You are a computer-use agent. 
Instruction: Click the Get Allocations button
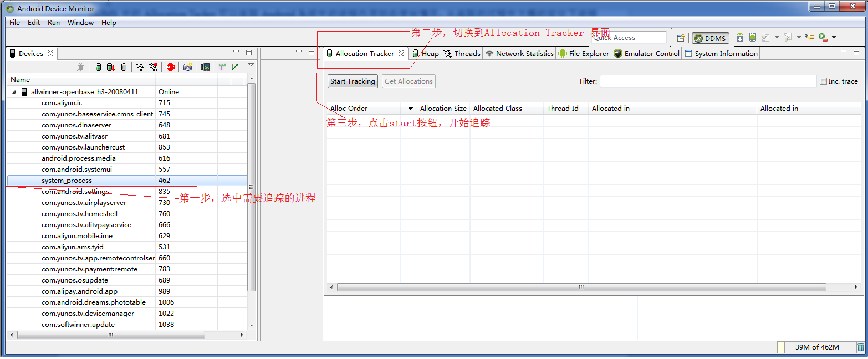pos(409,81)
